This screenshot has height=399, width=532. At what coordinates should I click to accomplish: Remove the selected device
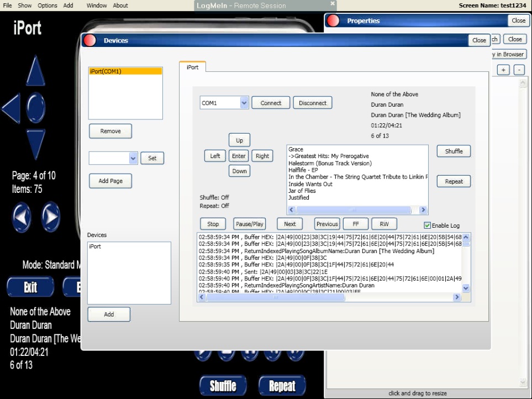click(x=110, y=131)
